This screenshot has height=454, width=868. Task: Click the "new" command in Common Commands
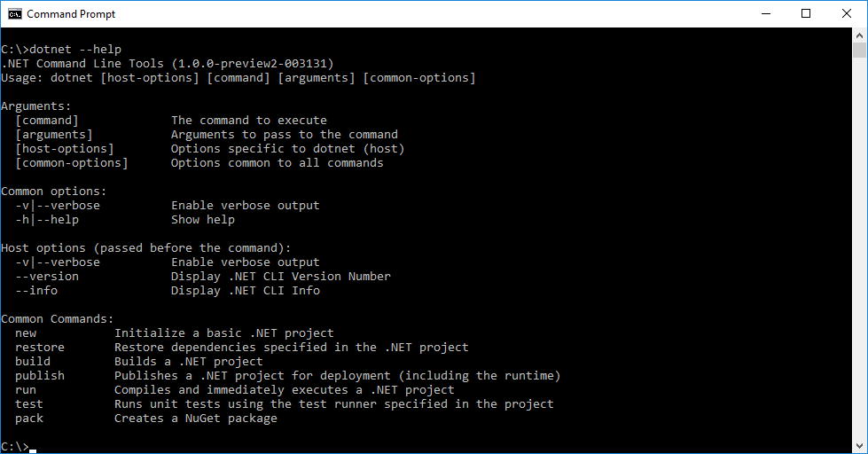click(26, 333)
